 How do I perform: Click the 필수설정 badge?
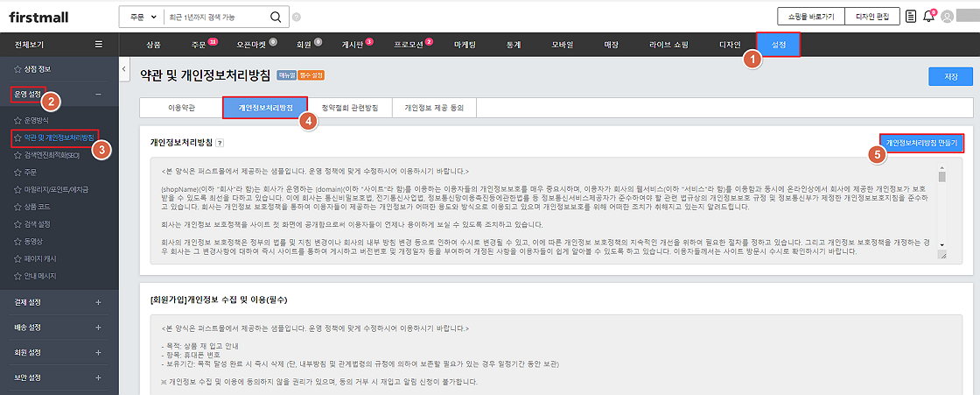(311, 75)
